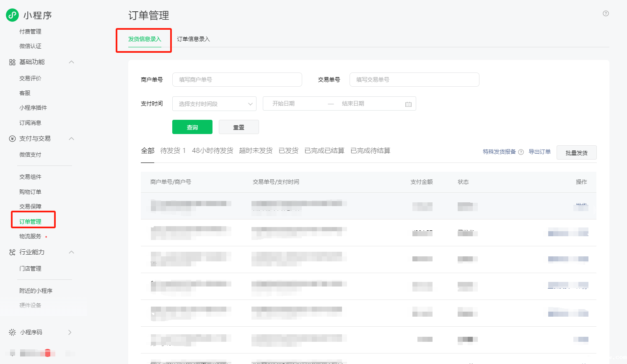
Task: Click the help question mark icon top right
Action: pos(606,13)
